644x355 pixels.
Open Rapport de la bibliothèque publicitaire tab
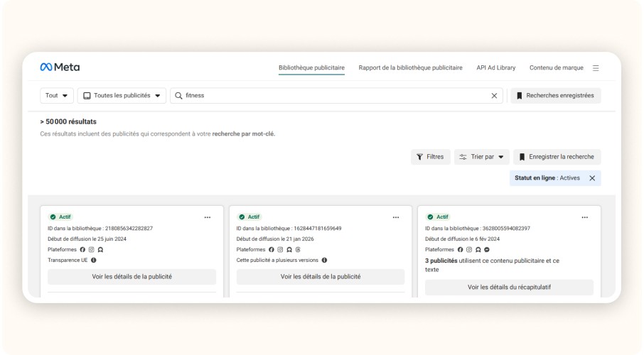(410, 67)
